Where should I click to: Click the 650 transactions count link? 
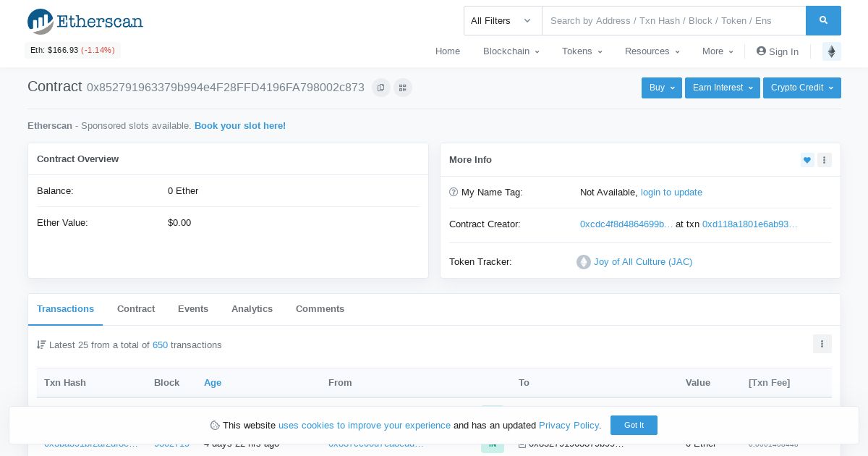[x=160, y=345]
